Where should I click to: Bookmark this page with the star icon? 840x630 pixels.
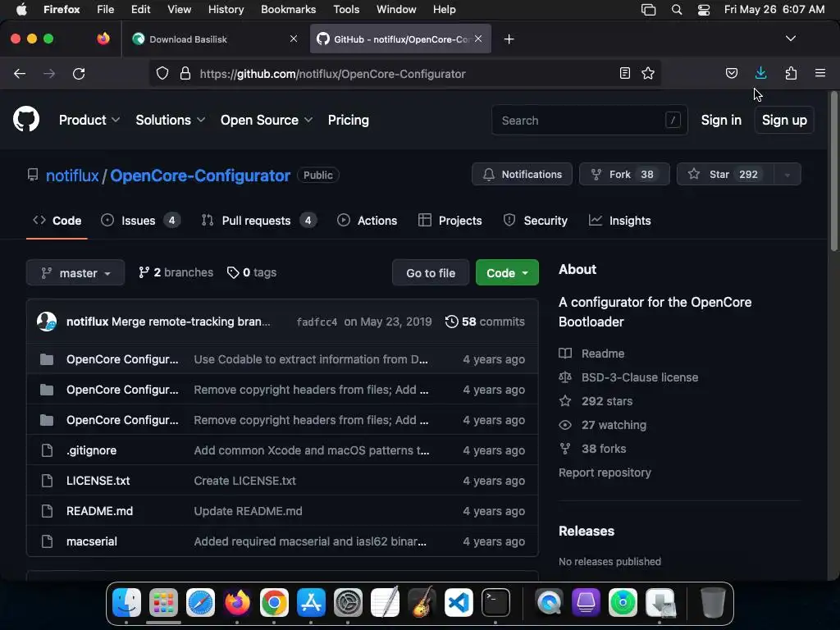coord(648,73)
